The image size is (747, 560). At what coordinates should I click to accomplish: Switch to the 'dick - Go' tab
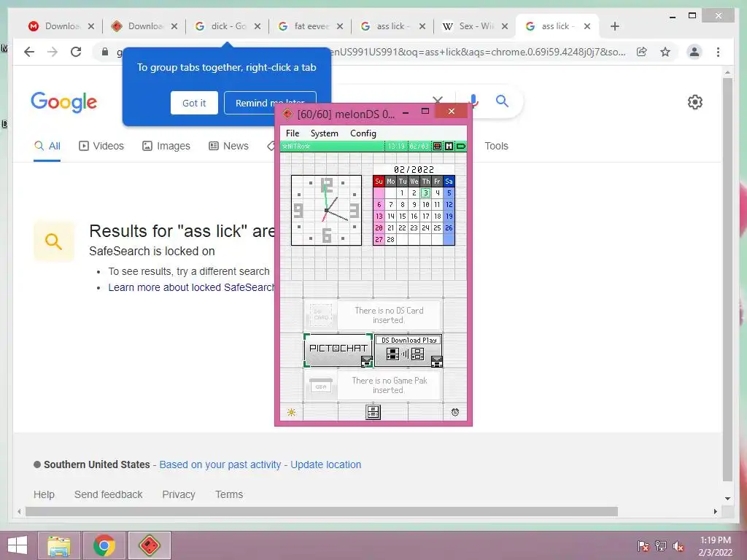click(228, 26)
